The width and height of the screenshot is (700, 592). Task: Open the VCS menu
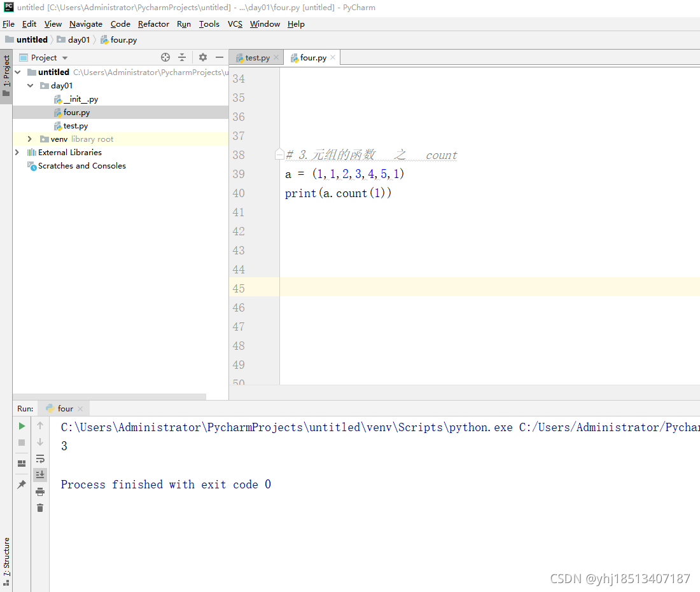click(235, 24)
